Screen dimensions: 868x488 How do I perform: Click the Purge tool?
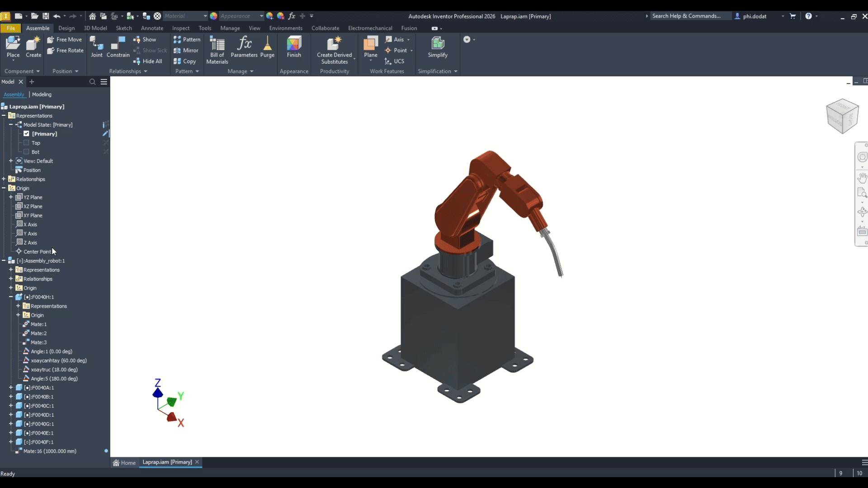click(267, 47)
